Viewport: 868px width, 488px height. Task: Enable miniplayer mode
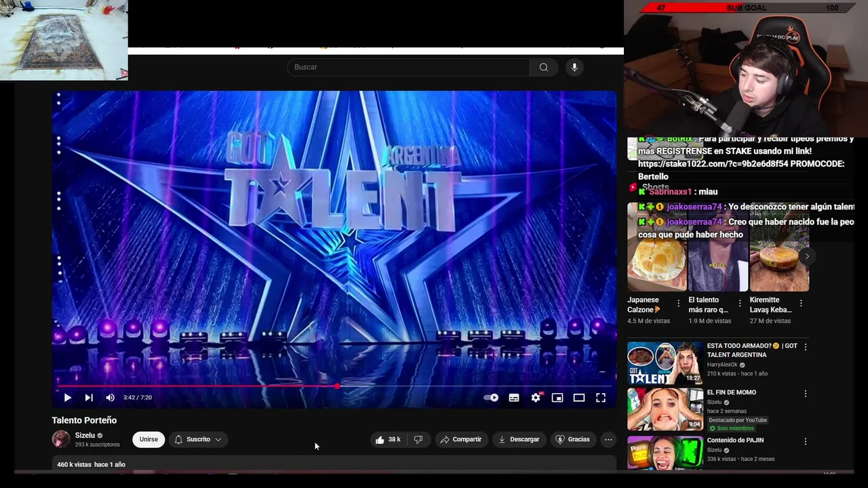pyautogui.click(x=557, y=398)
